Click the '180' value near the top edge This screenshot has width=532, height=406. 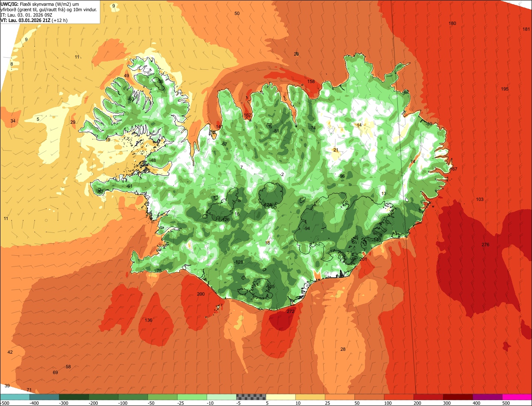click(452, 23)
